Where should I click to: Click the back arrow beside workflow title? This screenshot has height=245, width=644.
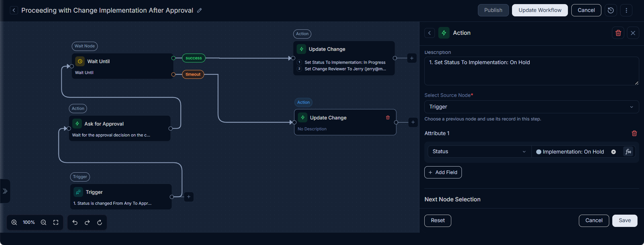[14, 10]
